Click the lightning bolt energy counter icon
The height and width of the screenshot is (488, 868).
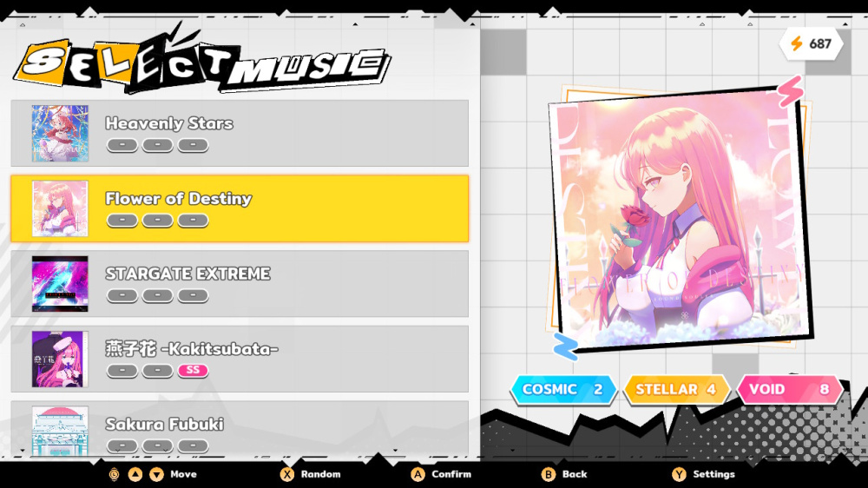(x=797, y=43)
